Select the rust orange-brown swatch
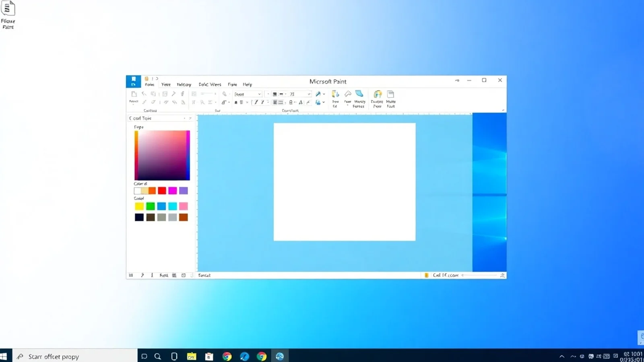 pyautogui.click(x=184, y=217)
